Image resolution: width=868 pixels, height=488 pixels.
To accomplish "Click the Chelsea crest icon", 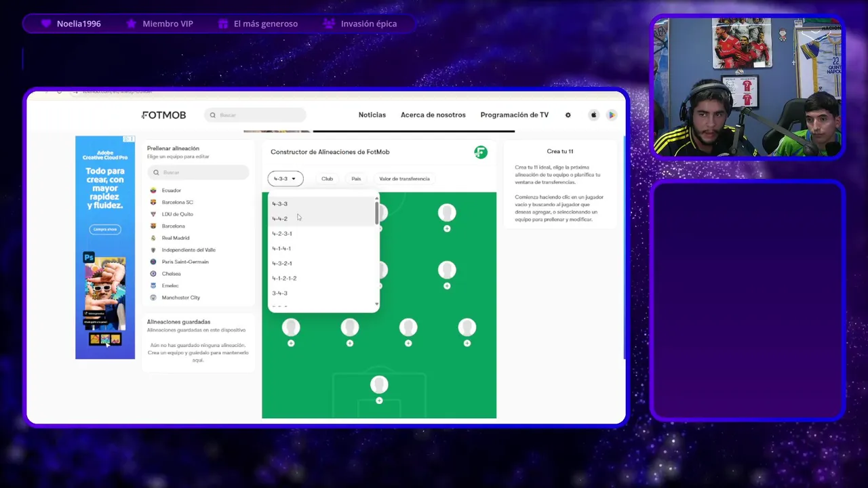I will [x=153, y=274].
